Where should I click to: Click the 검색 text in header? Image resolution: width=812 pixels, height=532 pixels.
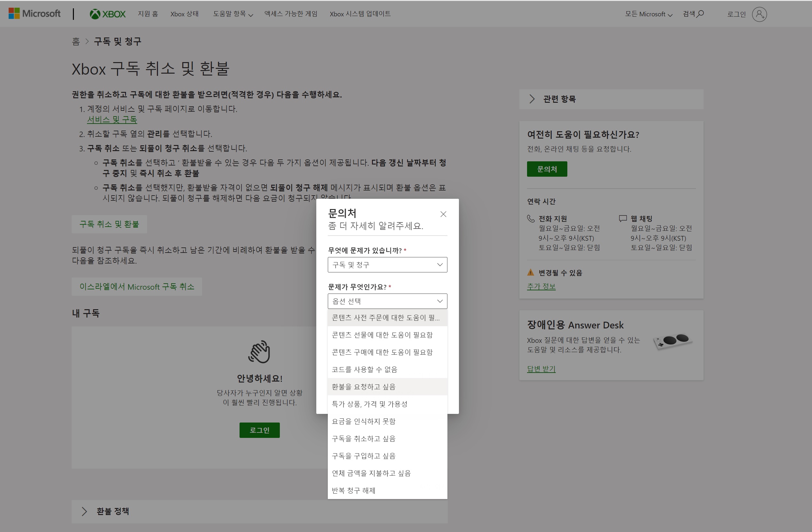coord(689,14)
